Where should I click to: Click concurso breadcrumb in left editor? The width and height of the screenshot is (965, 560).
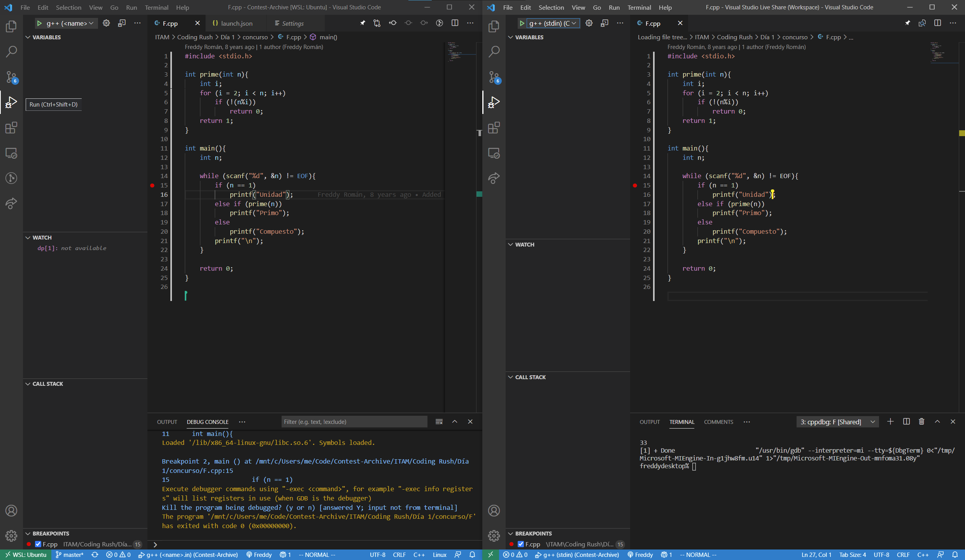255,37
